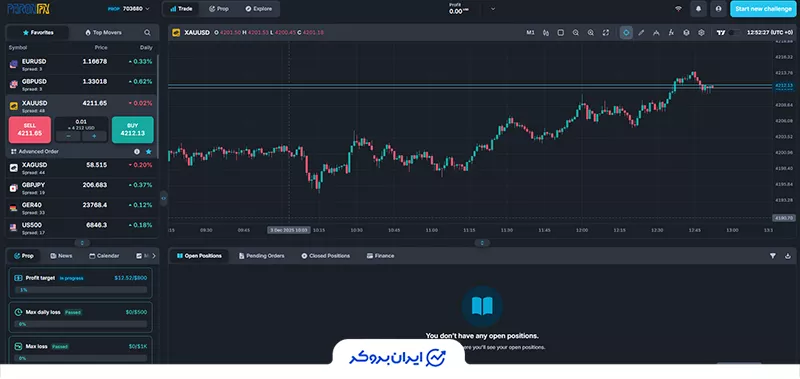This screenshot has height=379, width=800.
Task: Open the Closed Positions tab
Action: [x=326, y=256]
